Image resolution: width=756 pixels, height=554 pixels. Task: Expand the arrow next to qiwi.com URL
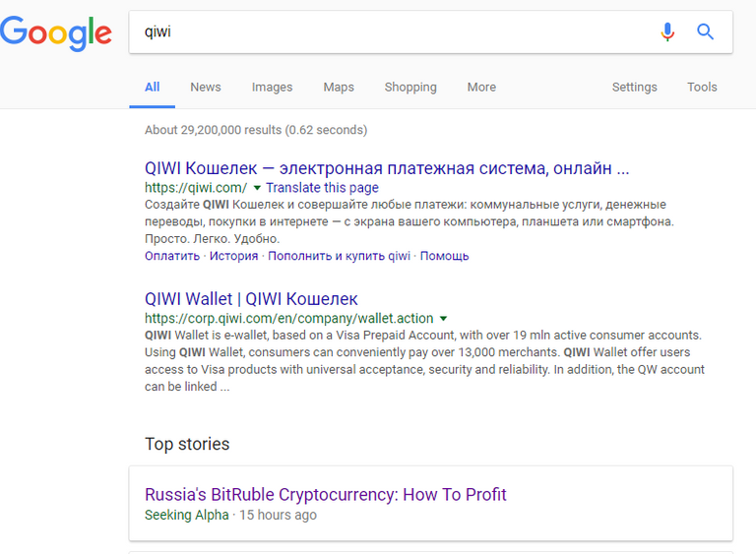point(257,187)
